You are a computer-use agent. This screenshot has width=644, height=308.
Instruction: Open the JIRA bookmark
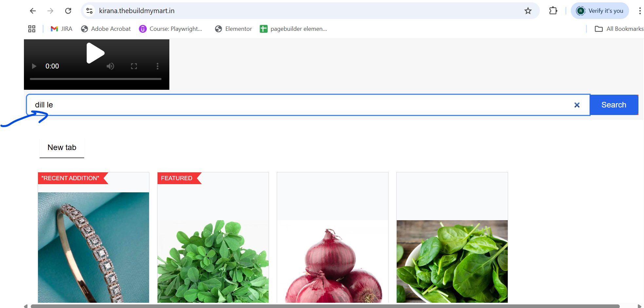tap(62, 29)
